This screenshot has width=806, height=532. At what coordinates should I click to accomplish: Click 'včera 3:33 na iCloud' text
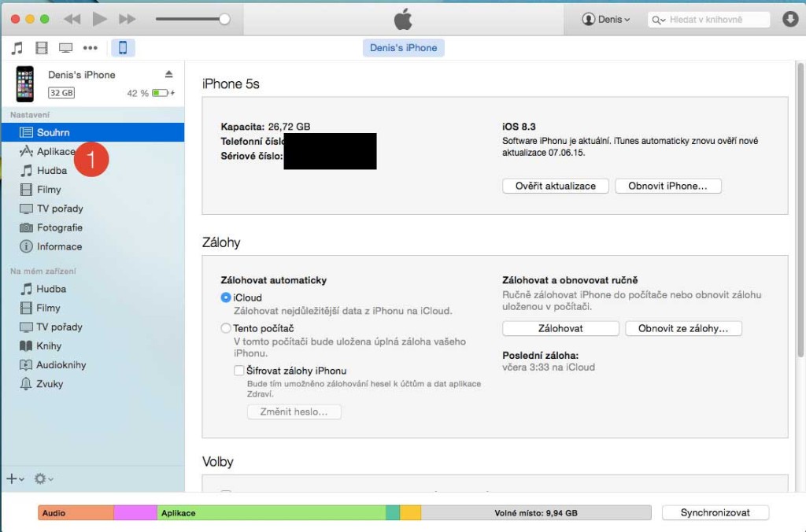click(549, 367)
